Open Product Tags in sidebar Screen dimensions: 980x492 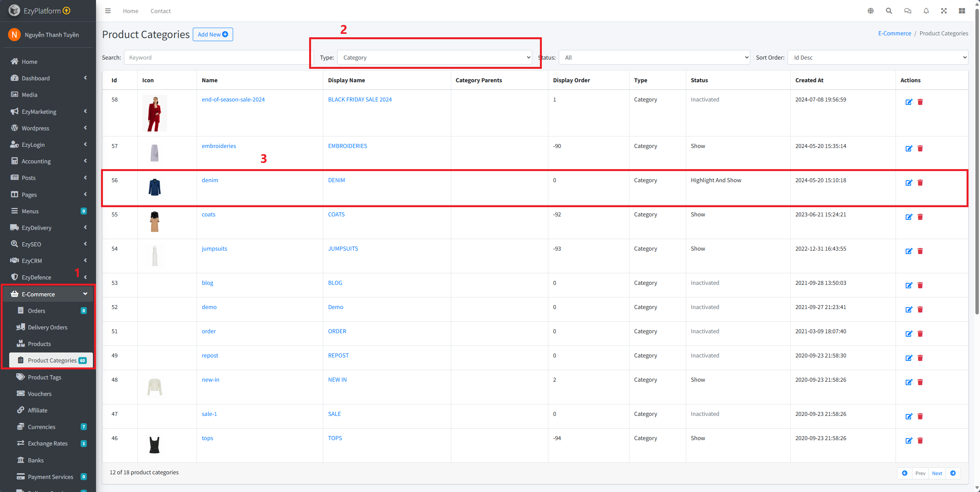tap(45, 377)
